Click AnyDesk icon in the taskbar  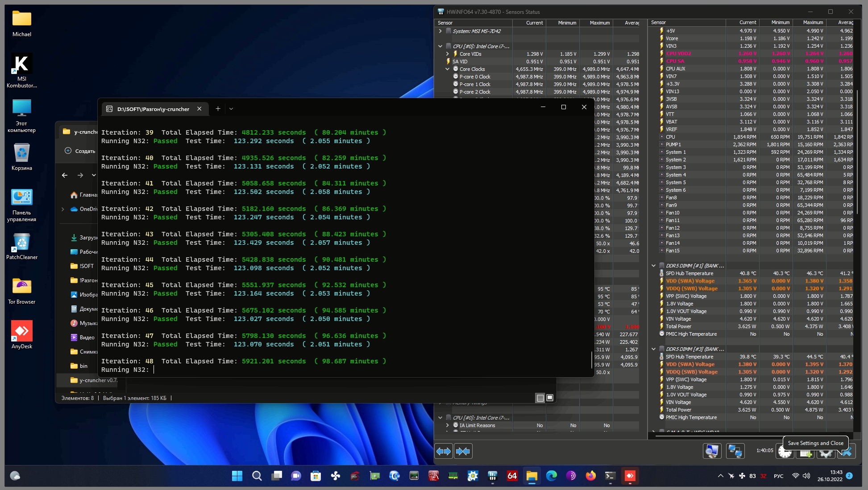[x=630, y=476]
